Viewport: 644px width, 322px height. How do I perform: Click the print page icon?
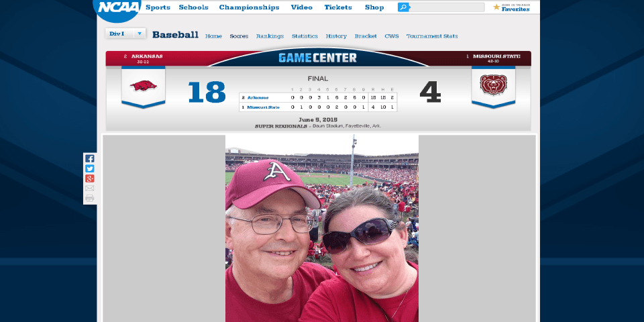click(x=89, y=199)
